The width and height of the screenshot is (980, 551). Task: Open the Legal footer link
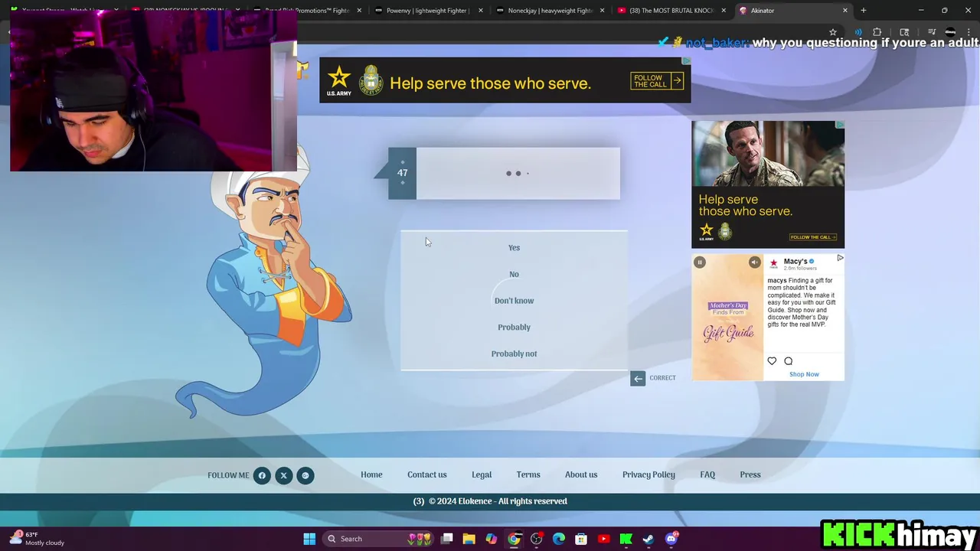(x=482, y=474)
